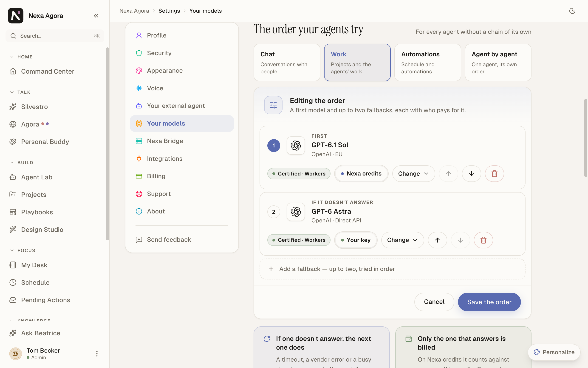Click the main page vertical scrollbar
This screenshot has width=588, height=368.
click(x=585, y=138)
